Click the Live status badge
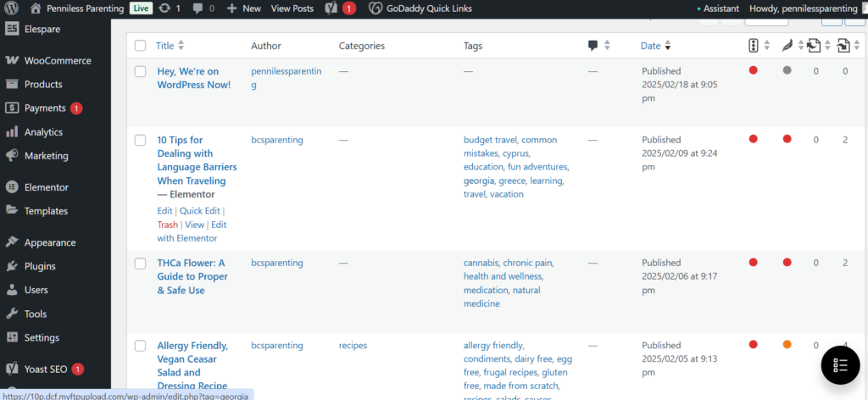868x400 pixels. pos(141,8)
